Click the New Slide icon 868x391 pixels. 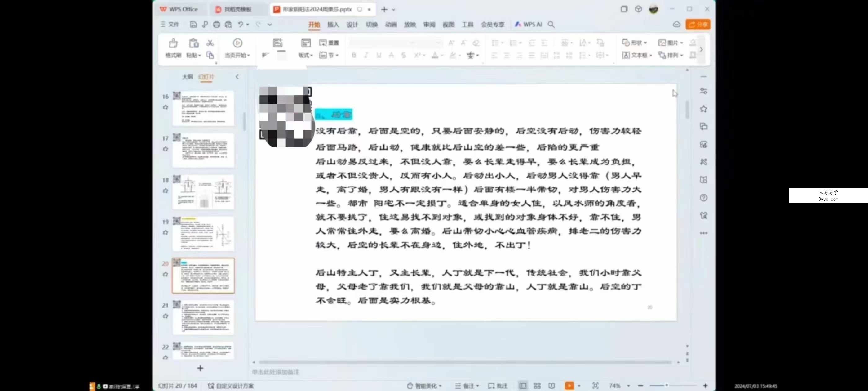pyautogui.click(x=277, y=43)
